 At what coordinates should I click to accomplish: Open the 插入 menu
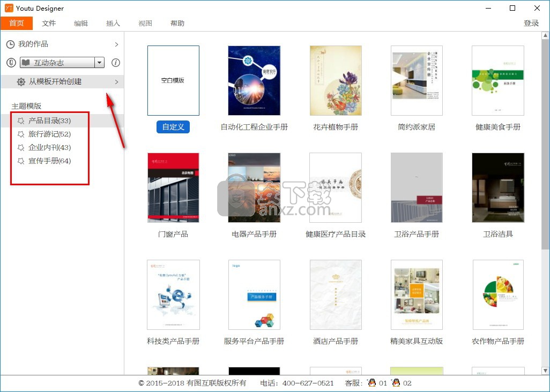(113, 23)
